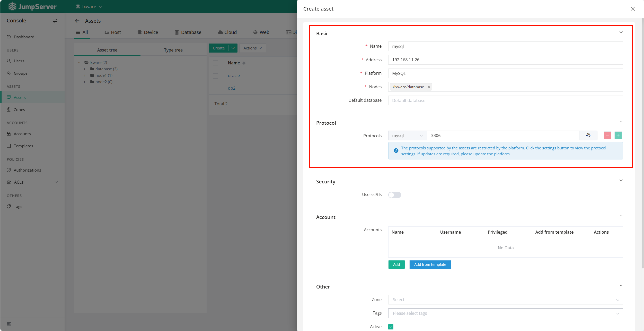The image size is (644, 331).
Task: Uncheck the Active checkbox
Action: coord(391,327)
